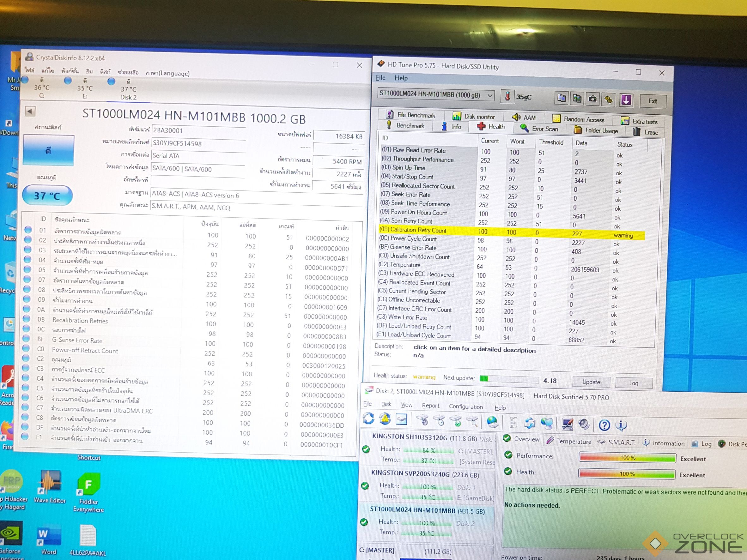The image size is (747, 560).
Task: Click the Update button in HD Tune
Action: [591, 382]
